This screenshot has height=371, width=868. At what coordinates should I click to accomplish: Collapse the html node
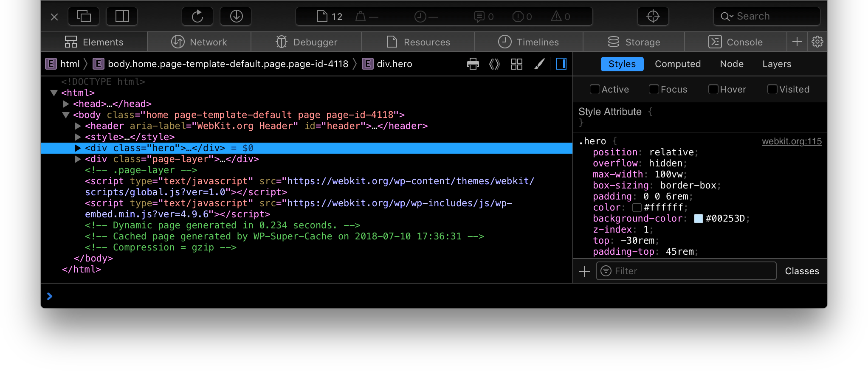pyautogui.click(x=54, y=93)
